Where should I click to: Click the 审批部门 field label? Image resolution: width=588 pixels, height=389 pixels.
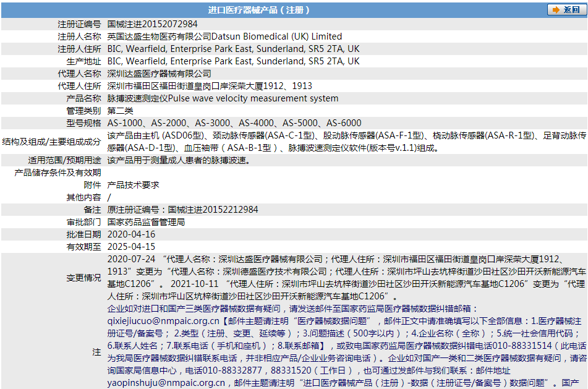click(x=83, y=222)
